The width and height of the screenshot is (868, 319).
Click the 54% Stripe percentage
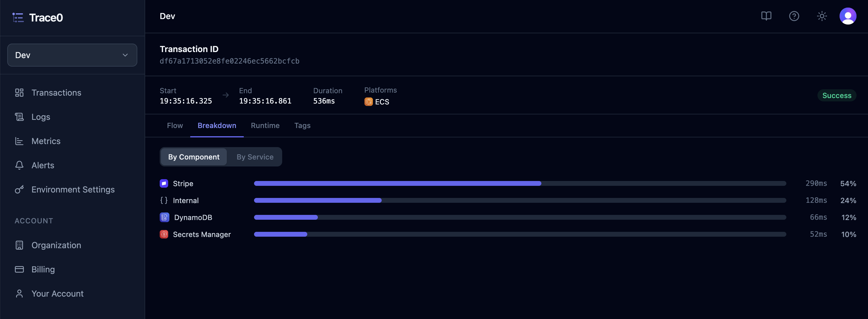[848, 183]
